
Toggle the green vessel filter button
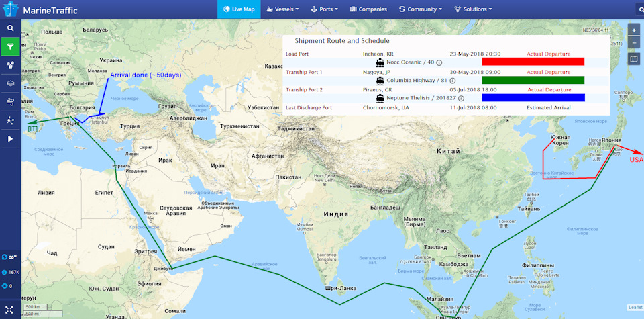coord(10,46)
